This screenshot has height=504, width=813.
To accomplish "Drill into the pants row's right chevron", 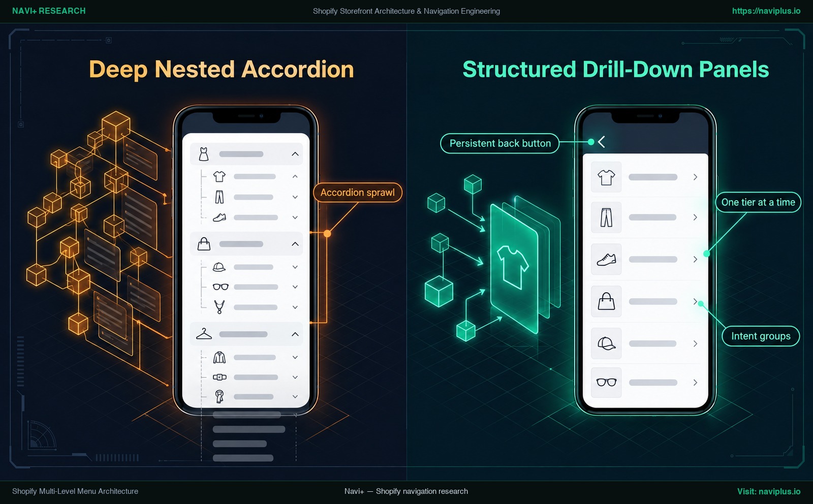I will pyautogui.click(x=695, y=217).
